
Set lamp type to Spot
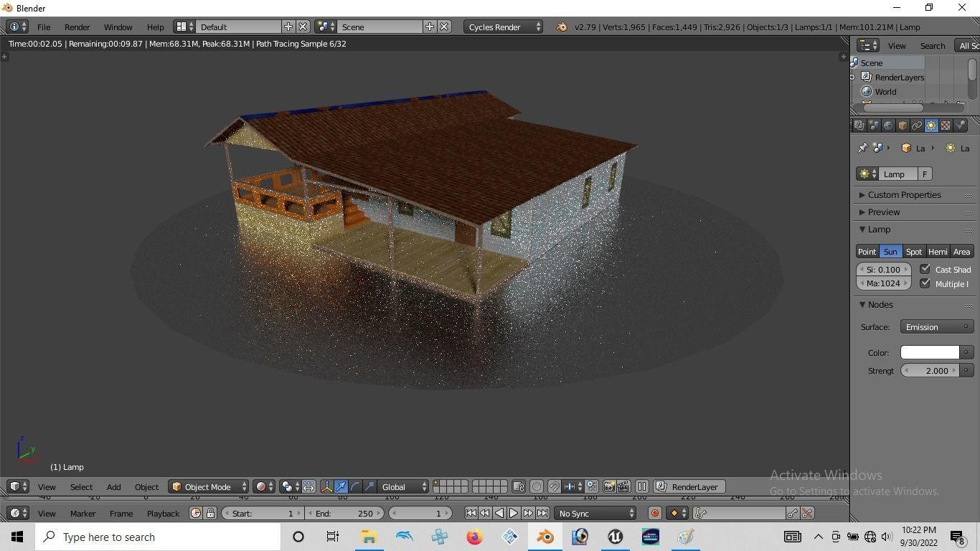pyautogui.click(x=913, y=251)
